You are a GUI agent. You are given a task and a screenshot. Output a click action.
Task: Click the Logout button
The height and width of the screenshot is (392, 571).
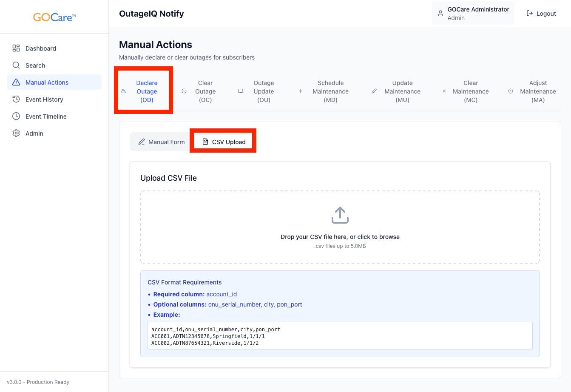click(541, 14)
